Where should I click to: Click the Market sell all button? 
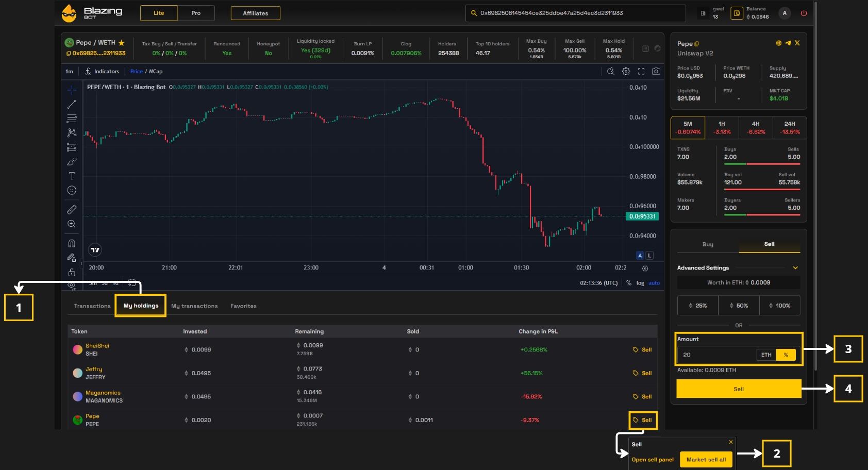pos(706,460)
